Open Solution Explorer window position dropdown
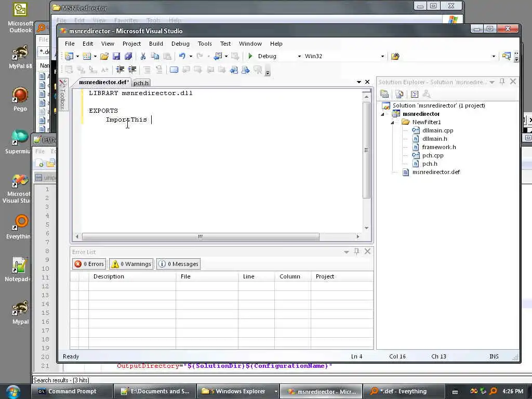This screenshot has width=532, height=399. pyautogui.click(x=492, y=82)
